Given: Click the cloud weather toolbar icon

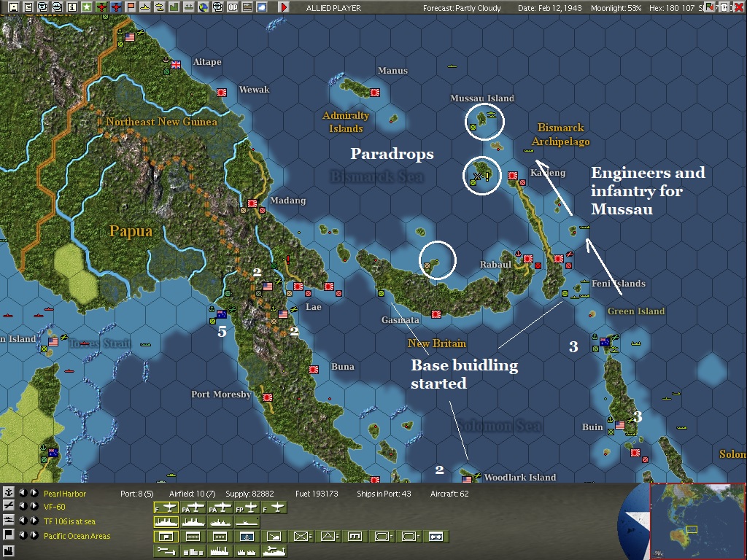Looking at the screenshot, I should tap(262, 7).
